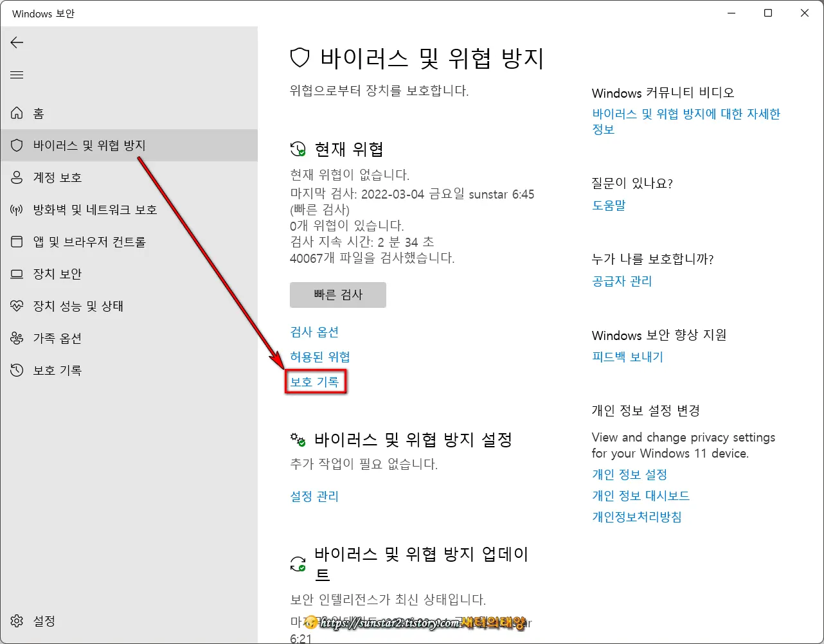
Task: Open 장치 성능 및 상태 via its heart icon
Action: [x=17, y=306]
